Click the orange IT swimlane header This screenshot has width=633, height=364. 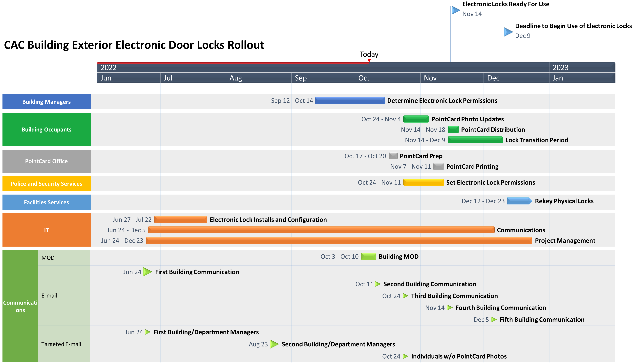click(47, 230)
